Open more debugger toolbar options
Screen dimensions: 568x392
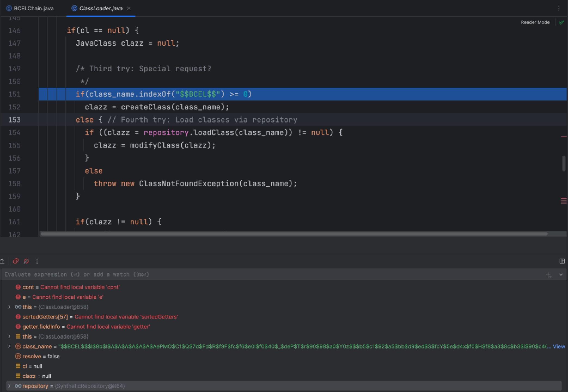(37, 261)
